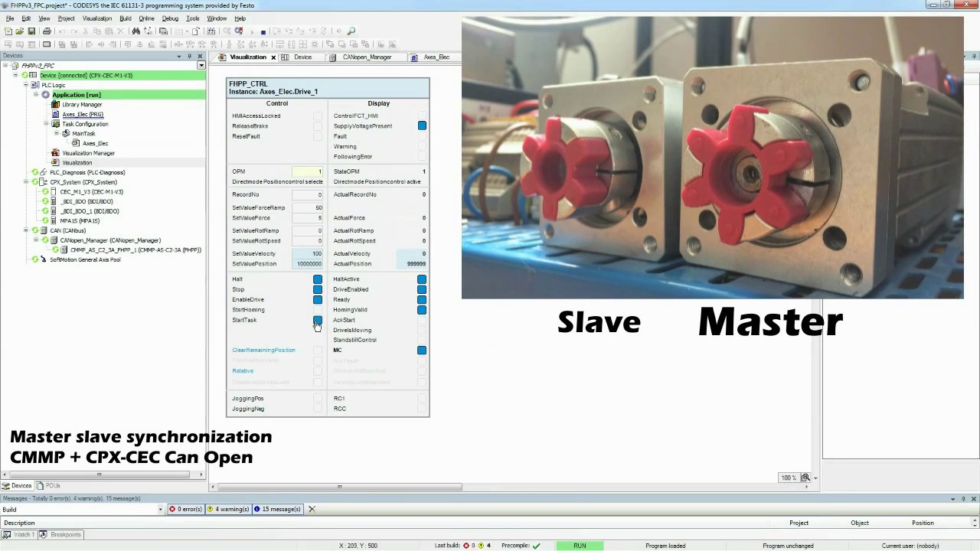Click the SoftMotion General Axis Pool icon

pyautogui.click(x=44, y=259)
